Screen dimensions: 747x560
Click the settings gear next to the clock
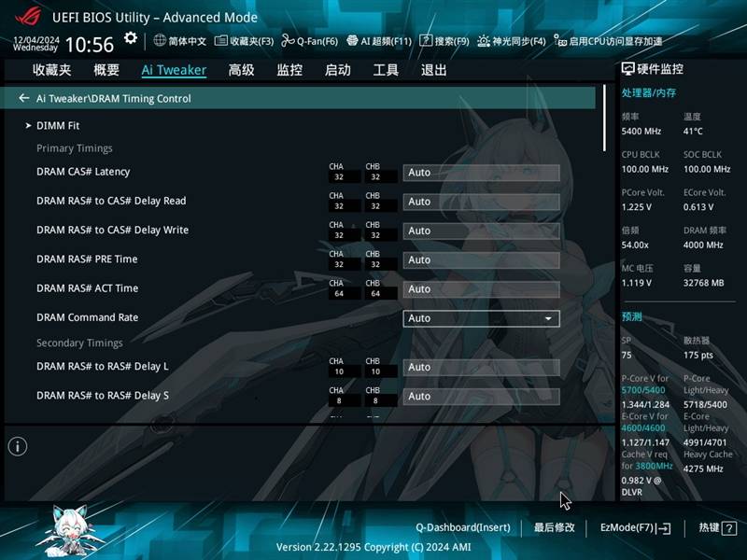point(131,38)
